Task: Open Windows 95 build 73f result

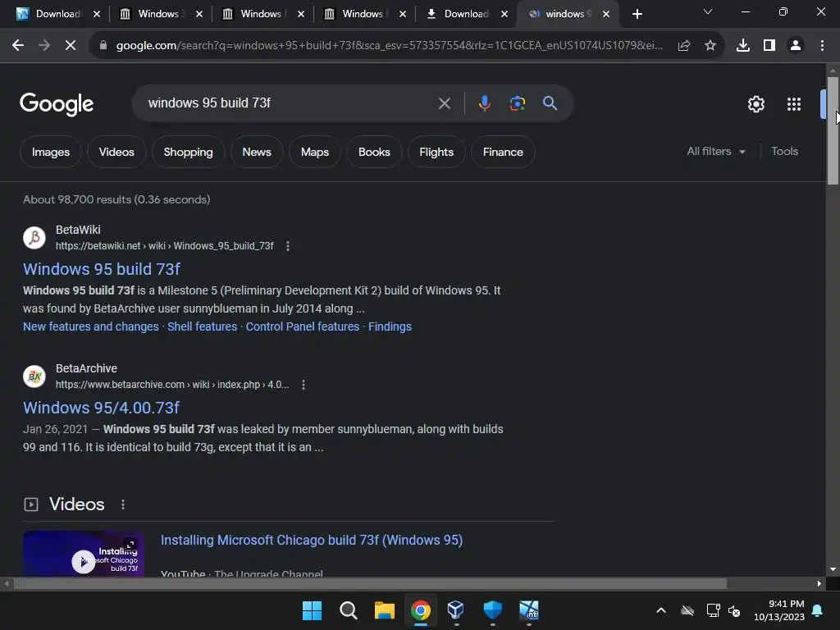Action: (x=102, y=269)
